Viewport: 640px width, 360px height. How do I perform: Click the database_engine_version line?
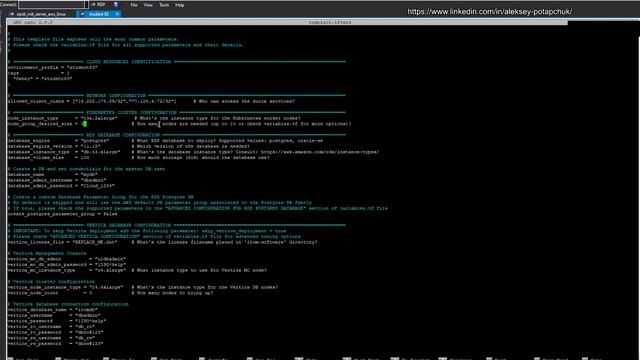point(129,147)
